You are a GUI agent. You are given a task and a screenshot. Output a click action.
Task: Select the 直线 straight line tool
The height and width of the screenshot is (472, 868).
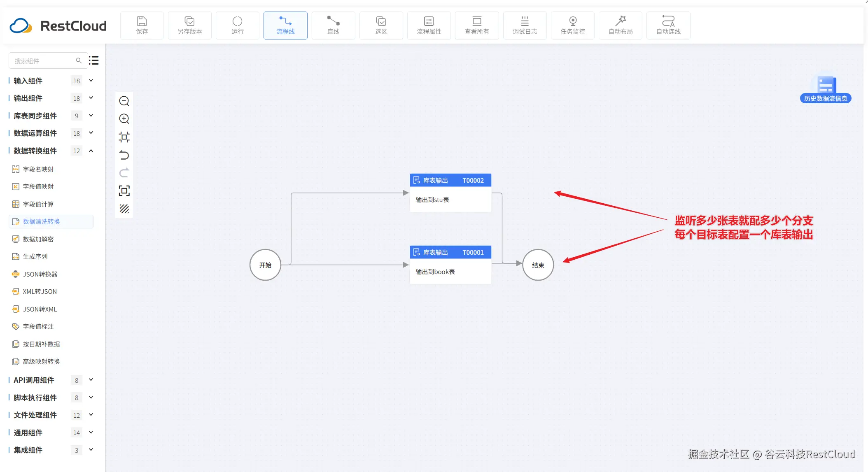point(333,26)
